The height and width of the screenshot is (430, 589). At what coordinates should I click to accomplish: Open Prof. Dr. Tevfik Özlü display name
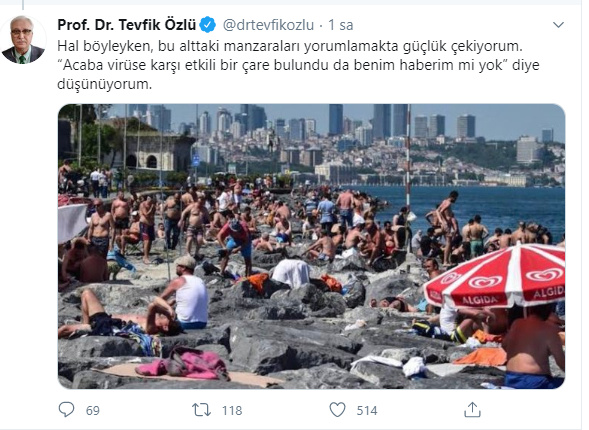127,25
